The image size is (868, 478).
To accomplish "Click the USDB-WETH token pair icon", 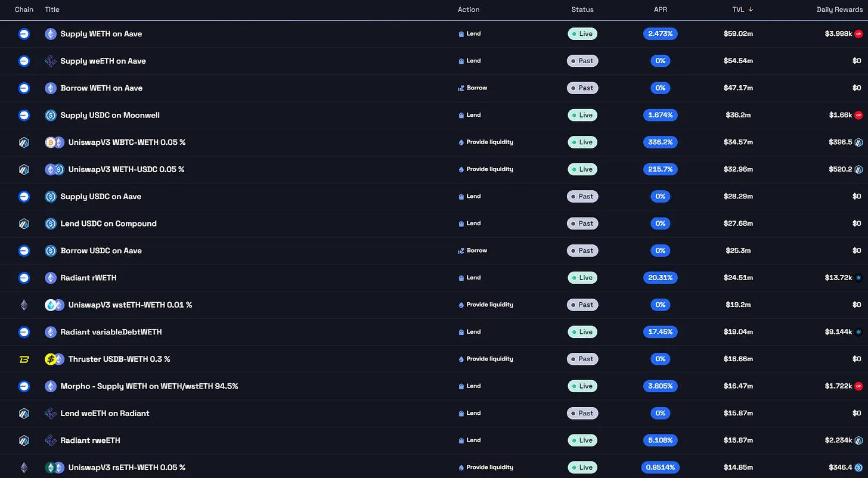I will click(55, 359).
